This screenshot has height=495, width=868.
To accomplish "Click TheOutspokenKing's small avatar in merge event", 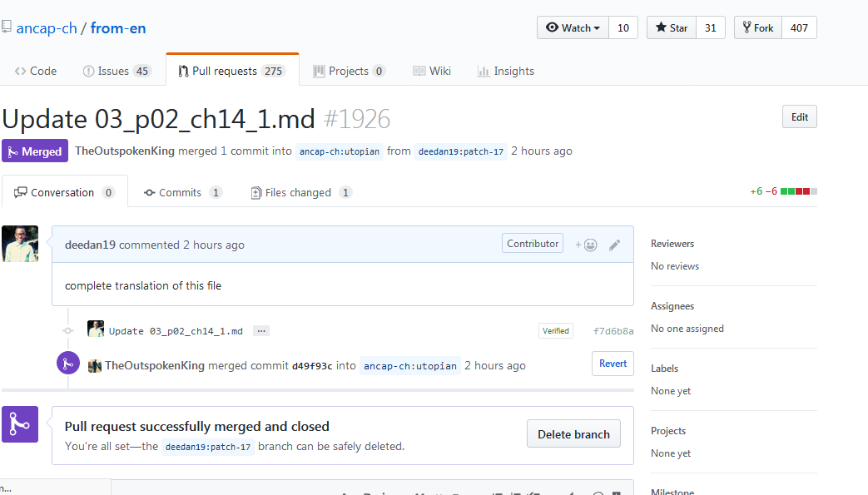I will 95,366.
